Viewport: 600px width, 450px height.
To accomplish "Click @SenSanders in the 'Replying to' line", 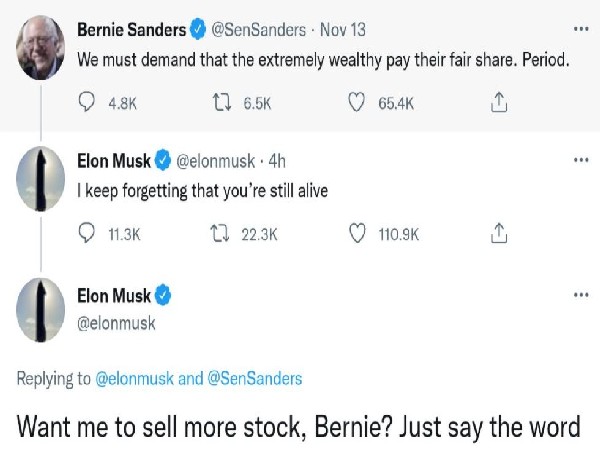I will [x=254, y=379].
